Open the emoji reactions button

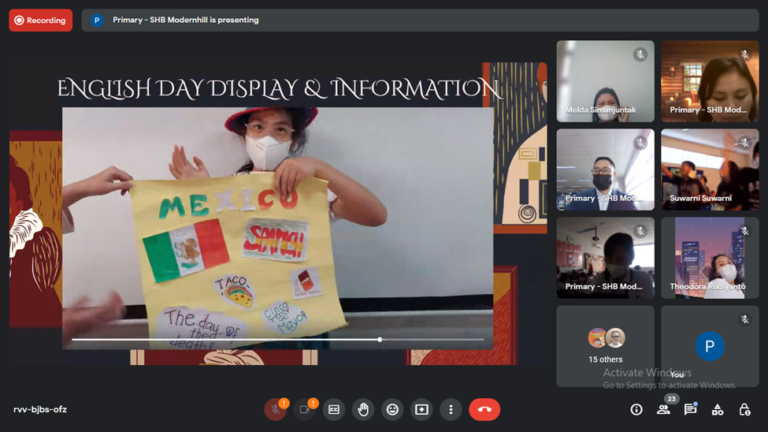click(x=392, y=410)
